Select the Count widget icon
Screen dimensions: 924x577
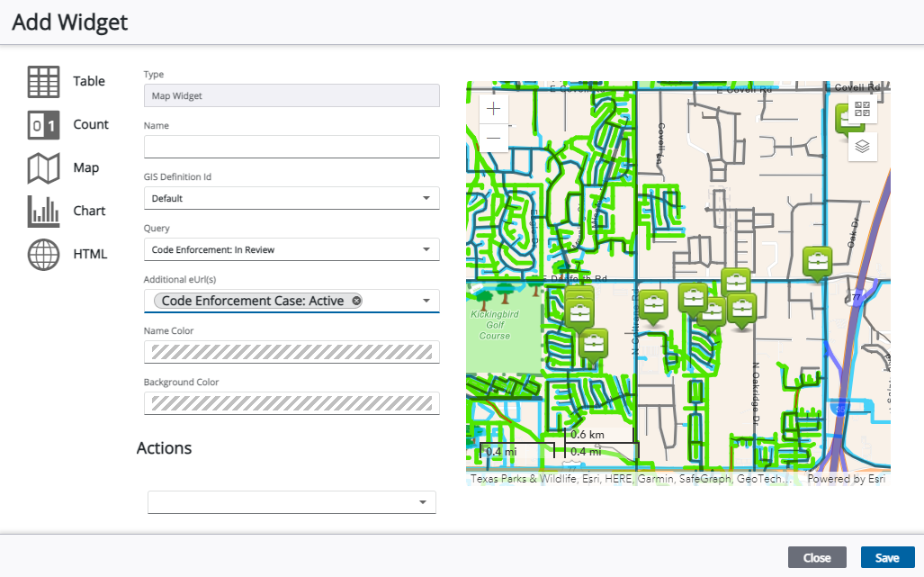coord(43,125)
